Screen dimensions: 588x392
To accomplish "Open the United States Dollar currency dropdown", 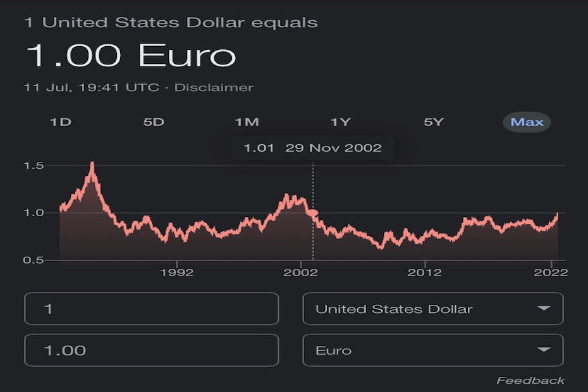I will (x=433, y=309).
